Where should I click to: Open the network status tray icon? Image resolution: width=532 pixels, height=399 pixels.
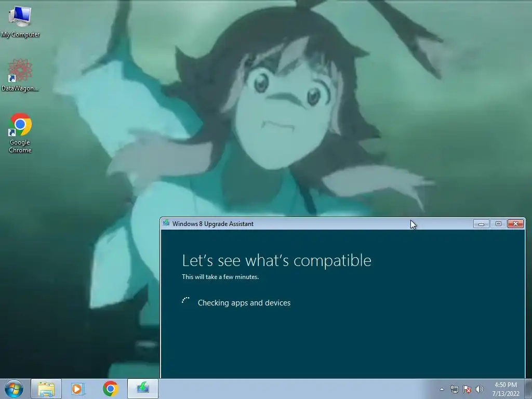tap(454, 389)
